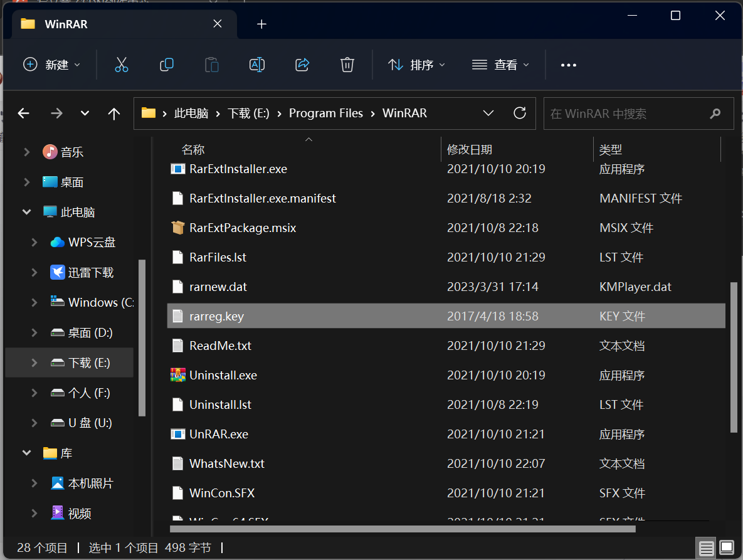Click the navigation pane scrollbar
This screenshot has width=743, height=560.
point(141,338)
